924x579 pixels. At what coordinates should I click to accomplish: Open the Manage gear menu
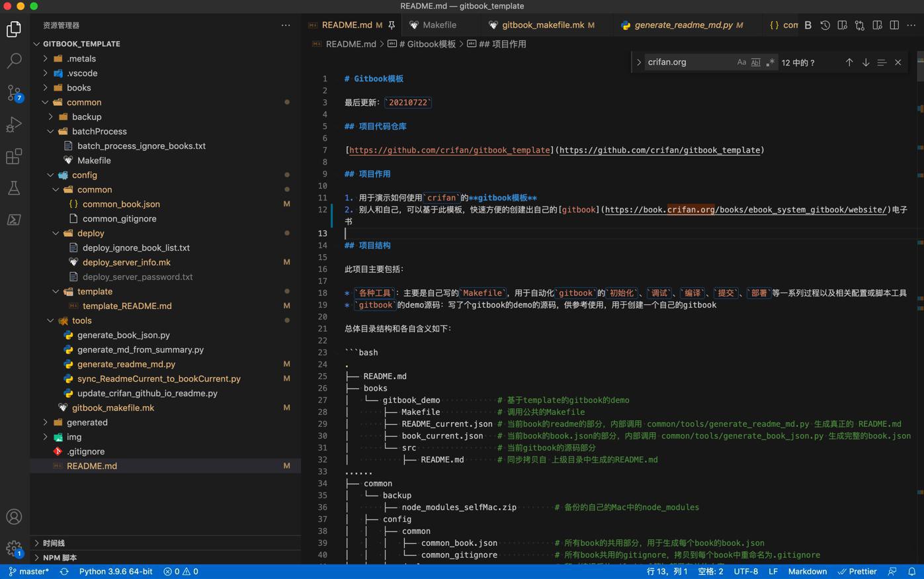pos(14,549)
